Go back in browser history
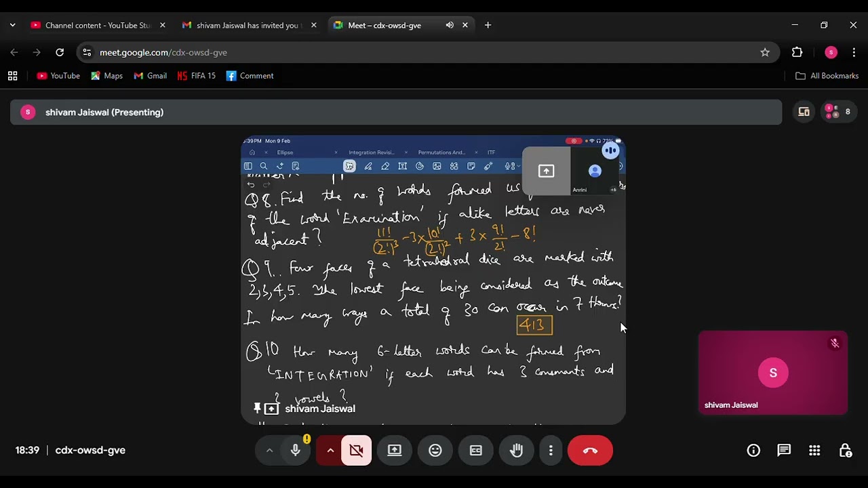 (14, 52)
